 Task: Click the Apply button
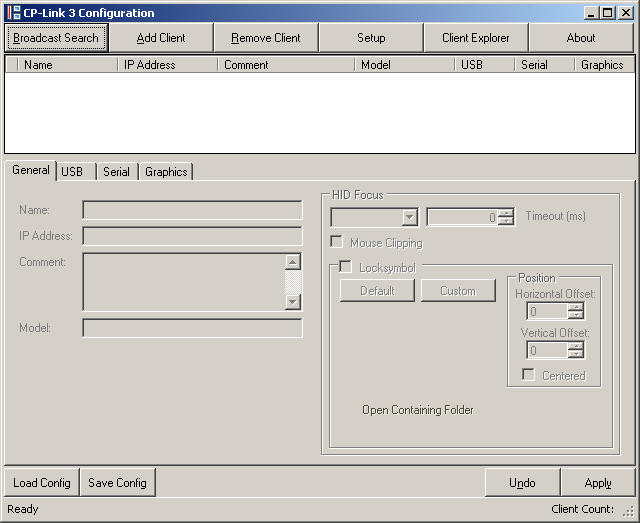point(598,483)
